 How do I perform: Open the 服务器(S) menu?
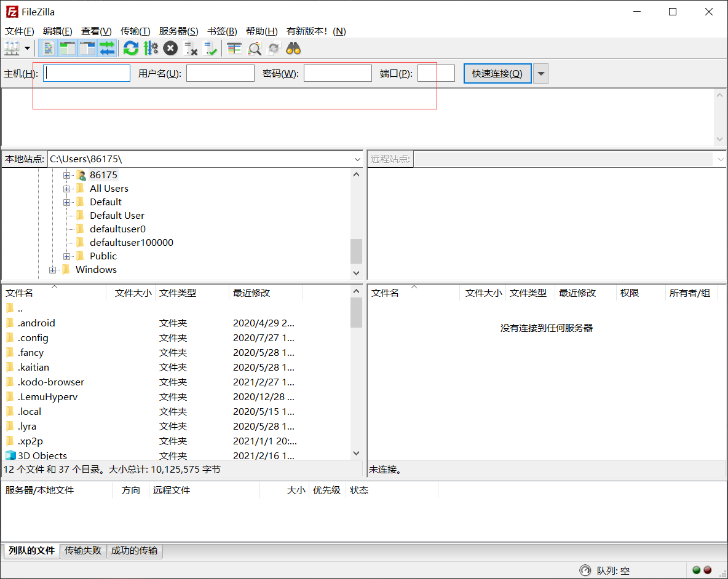(178, 31)
